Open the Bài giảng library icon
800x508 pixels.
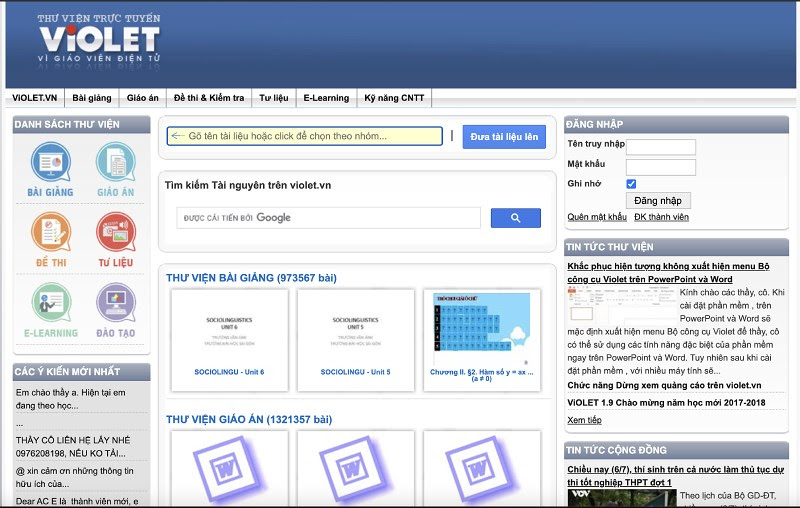[x=51, y=169]
